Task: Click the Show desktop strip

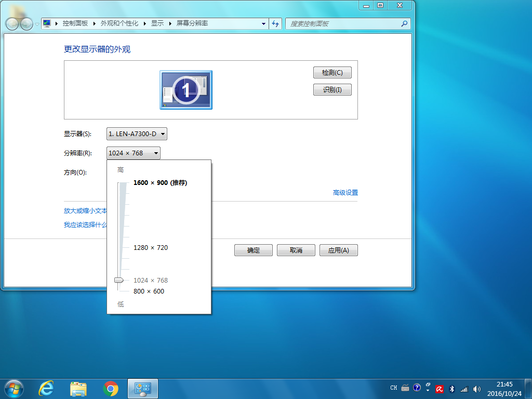Action: [528, 389]
